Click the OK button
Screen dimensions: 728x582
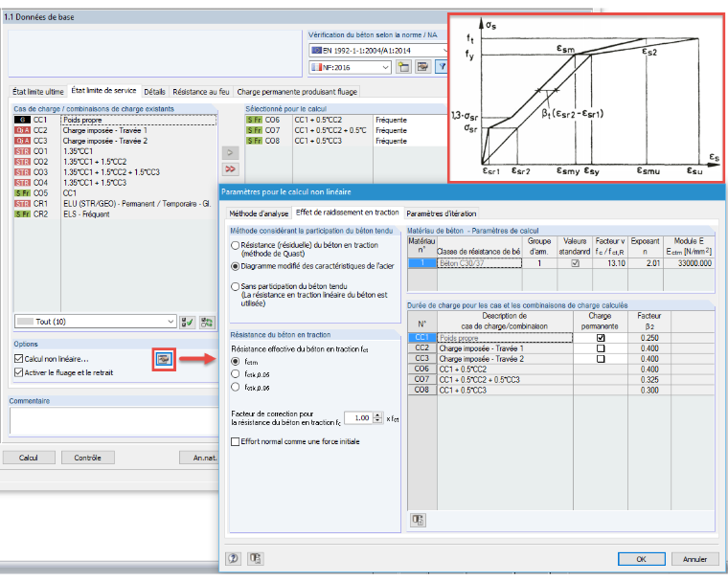tap(641, 559)
